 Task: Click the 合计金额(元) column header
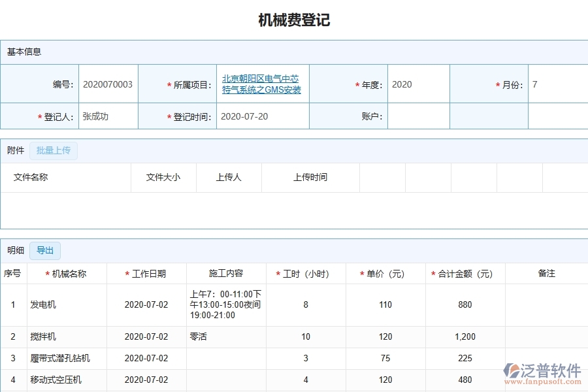coord(465,273)
